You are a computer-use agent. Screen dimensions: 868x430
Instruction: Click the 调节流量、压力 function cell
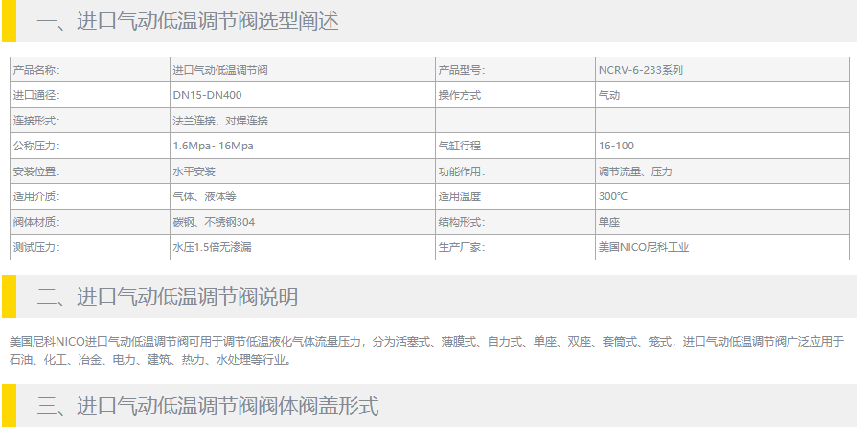point(635,171)
